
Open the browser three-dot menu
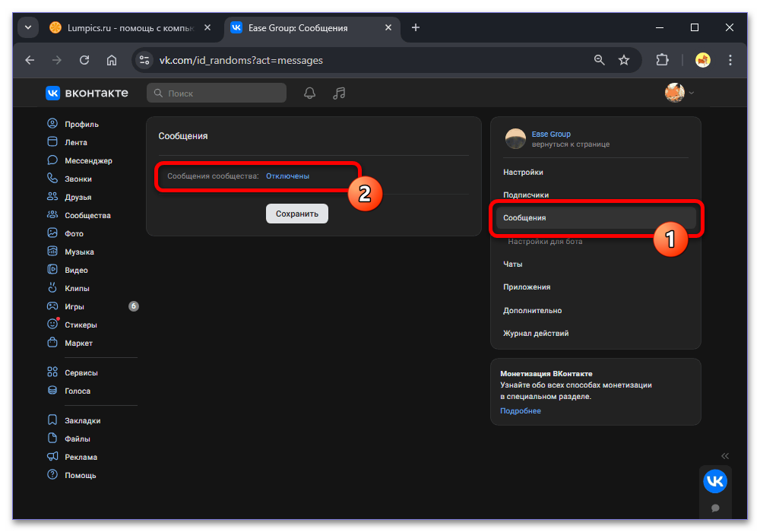point(730,60)
